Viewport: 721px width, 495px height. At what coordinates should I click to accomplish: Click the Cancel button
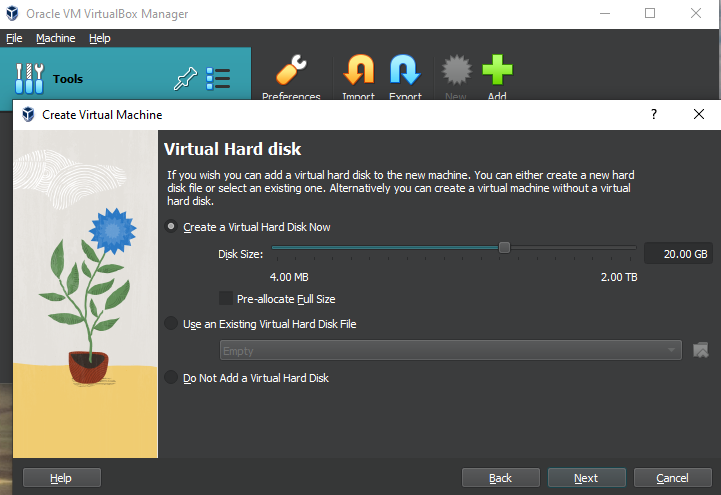tap(673, 478)
